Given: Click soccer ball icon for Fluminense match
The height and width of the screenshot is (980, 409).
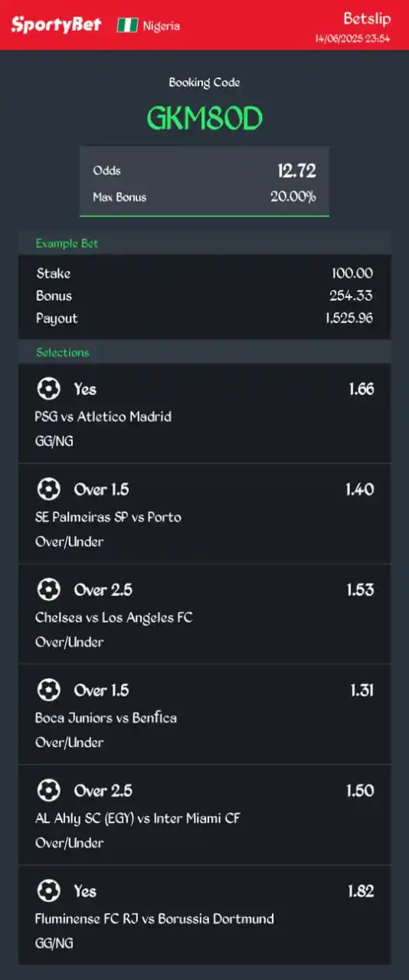Looking at the screenshot, I should pos(48,890).
